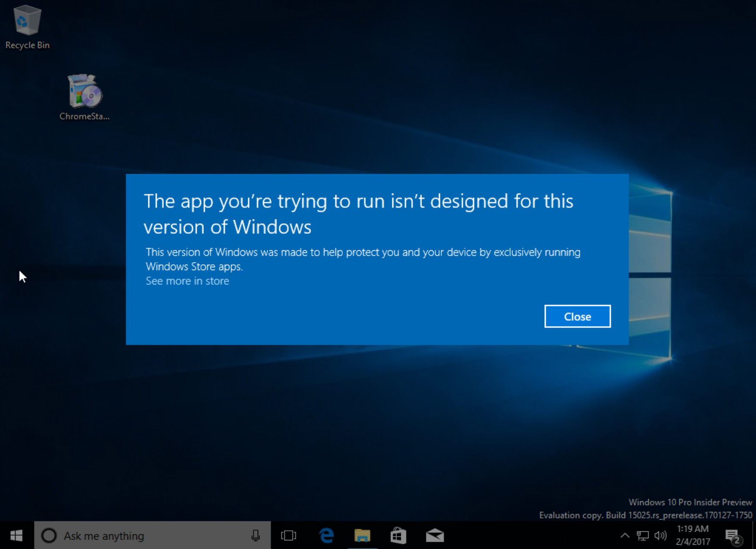Show hidden system tray icons

[625, 536]
